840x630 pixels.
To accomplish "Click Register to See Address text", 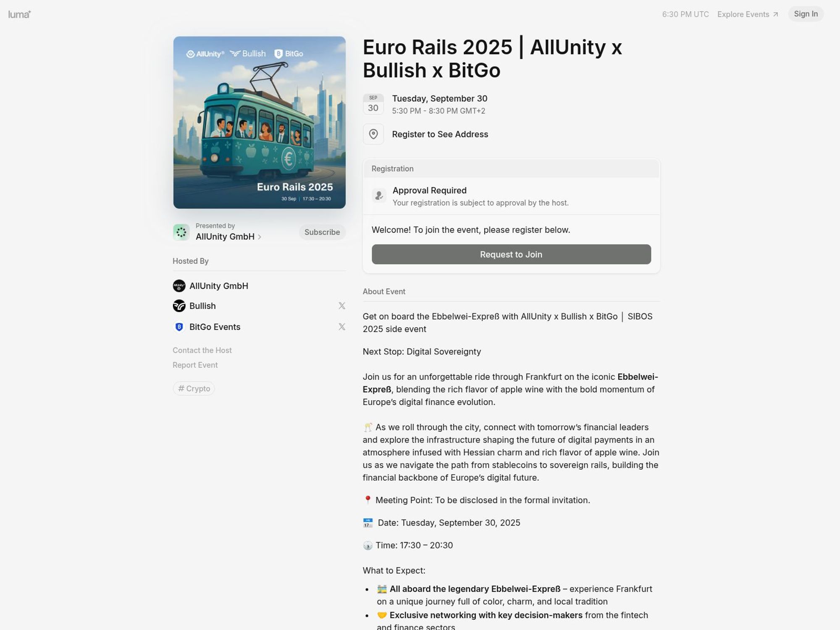I will (440, 134).
